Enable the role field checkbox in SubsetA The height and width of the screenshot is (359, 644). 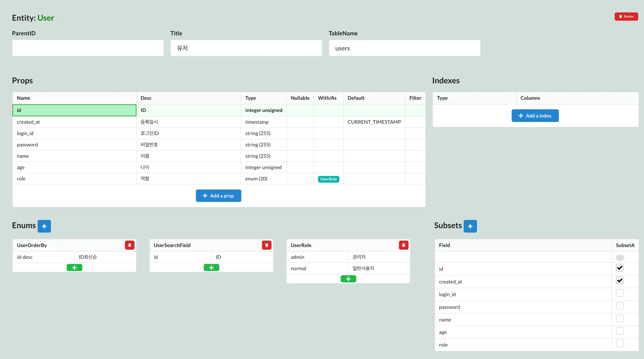point(620,343)
